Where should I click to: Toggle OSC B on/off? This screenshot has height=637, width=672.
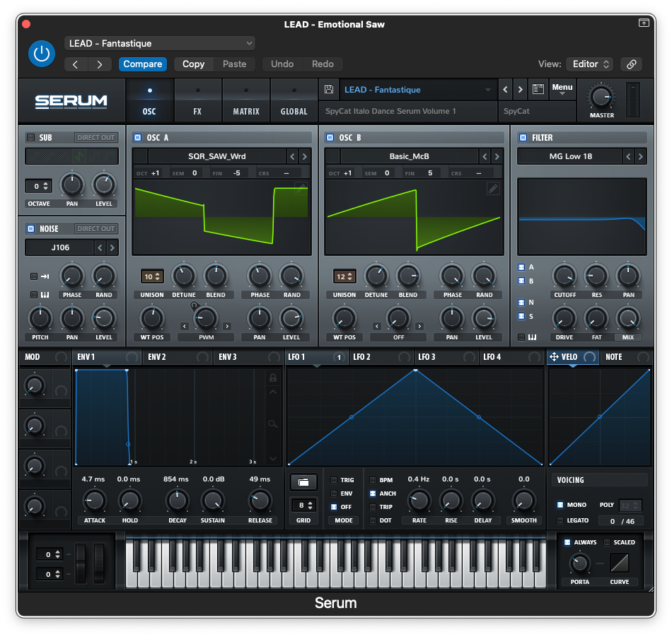[330, 137]
